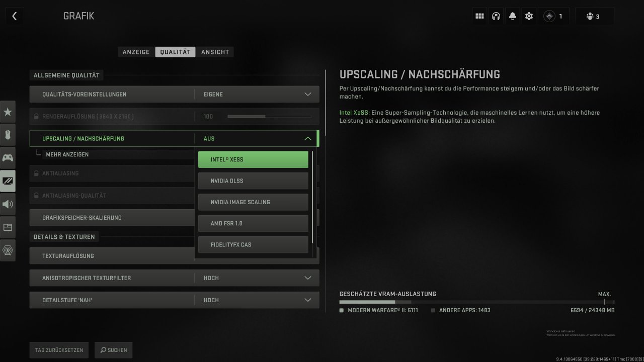Click the upscaling dropdown list scrollbar
The height and width of the screenshot is (362, 644).
(312, 197)
